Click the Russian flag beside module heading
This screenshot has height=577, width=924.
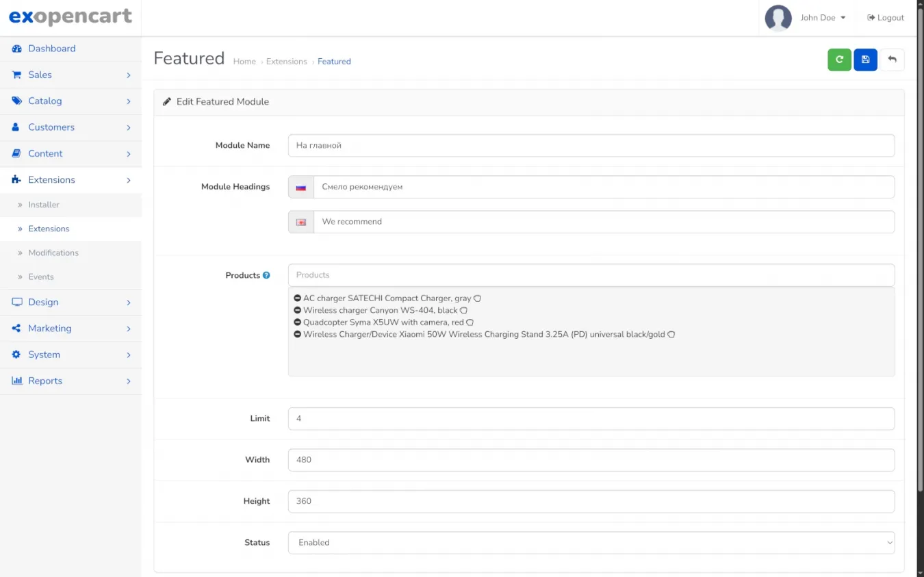[301, 187]
